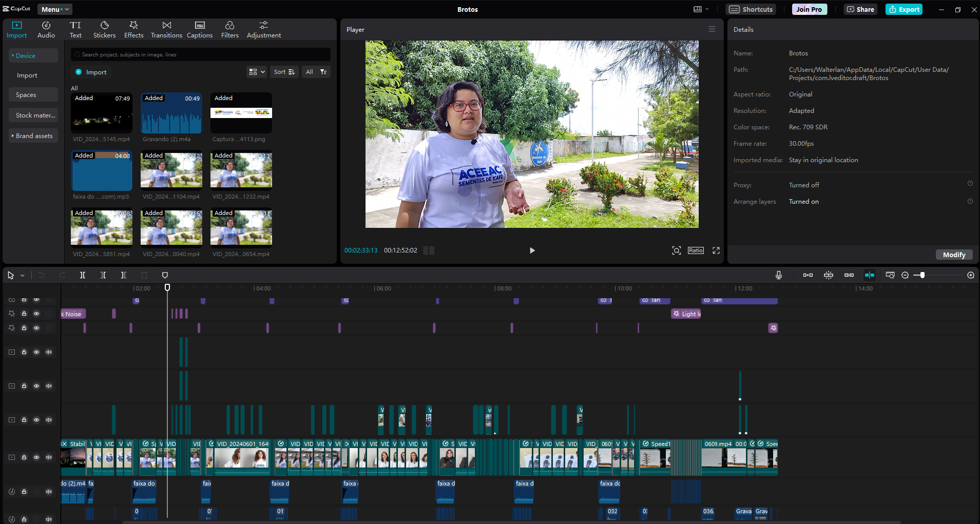Toggle Proxy setting in Details

[x=970, y=184]
